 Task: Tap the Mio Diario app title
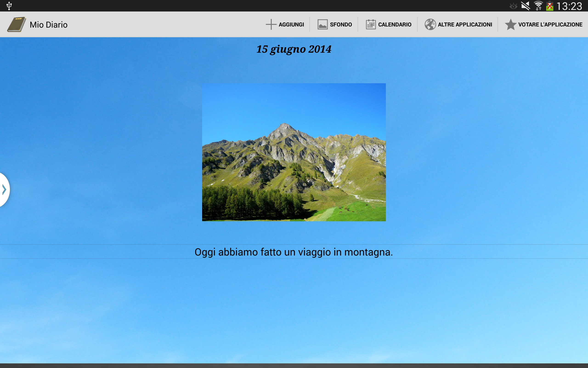click(49, 25)
